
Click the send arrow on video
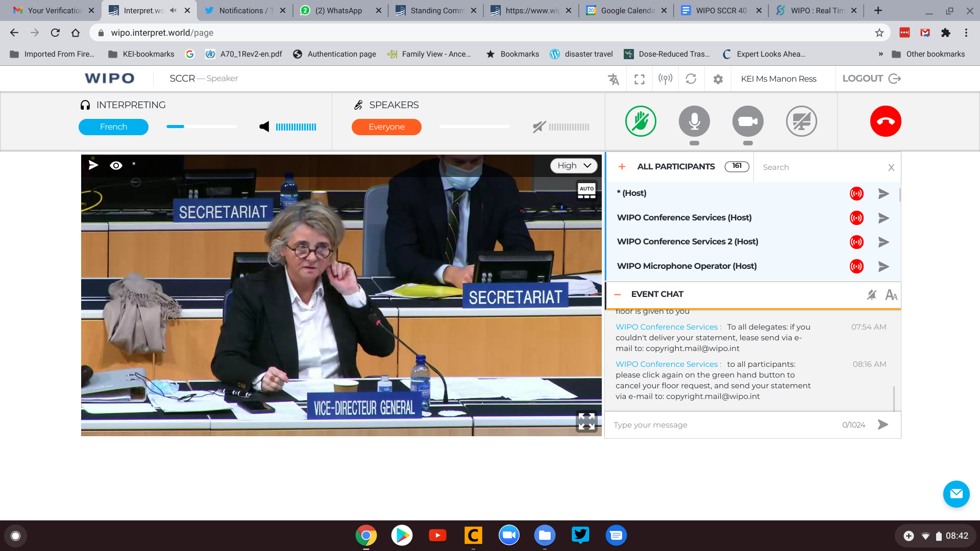[x=93, y=165]
